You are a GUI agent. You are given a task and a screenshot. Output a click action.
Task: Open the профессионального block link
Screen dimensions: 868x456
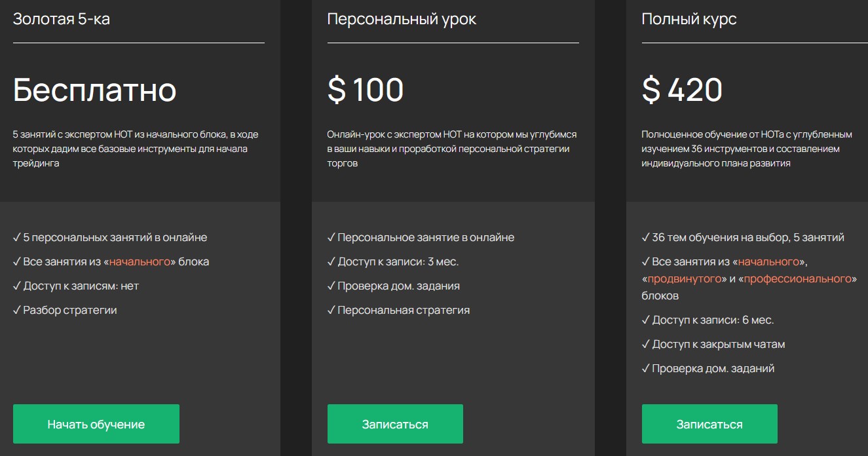[x=797, y=278]
